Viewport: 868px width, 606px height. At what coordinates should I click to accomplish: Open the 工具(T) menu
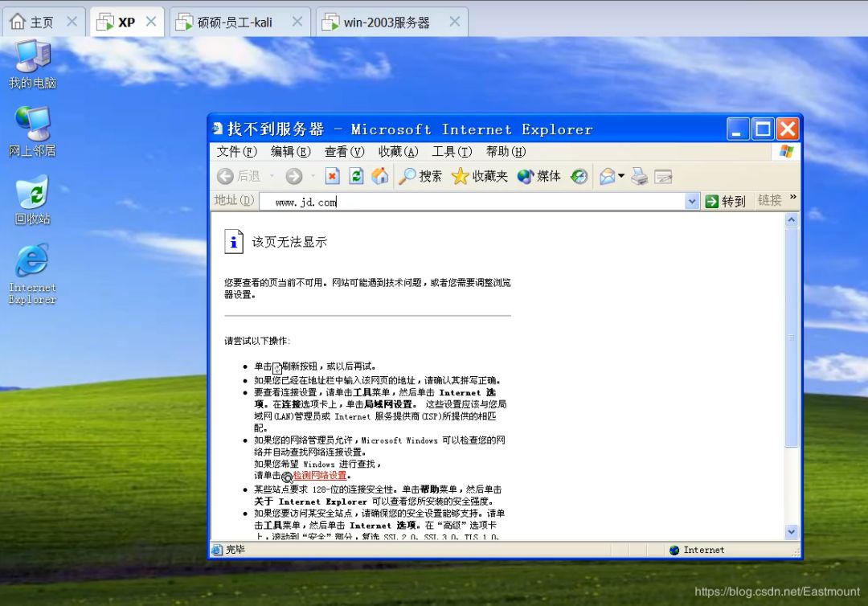[452, 152]
